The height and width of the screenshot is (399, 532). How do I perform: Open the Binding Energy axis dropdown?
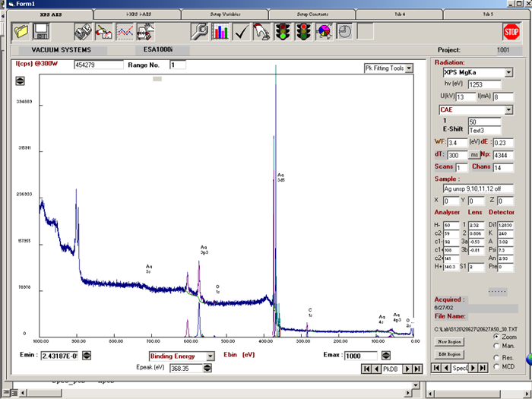coord(210,356)
